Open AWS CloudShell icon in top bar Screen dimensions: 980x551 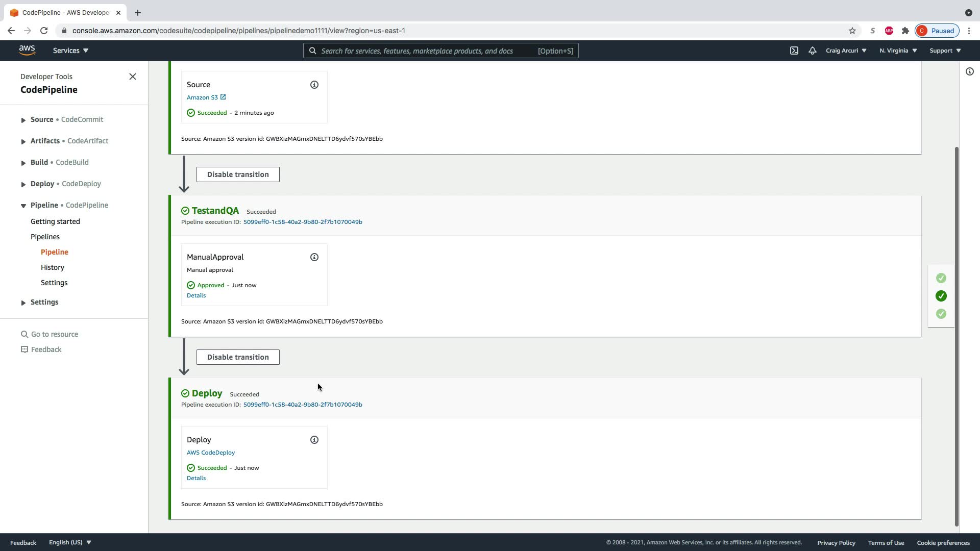pyautogui.click(x=794, y=51)
